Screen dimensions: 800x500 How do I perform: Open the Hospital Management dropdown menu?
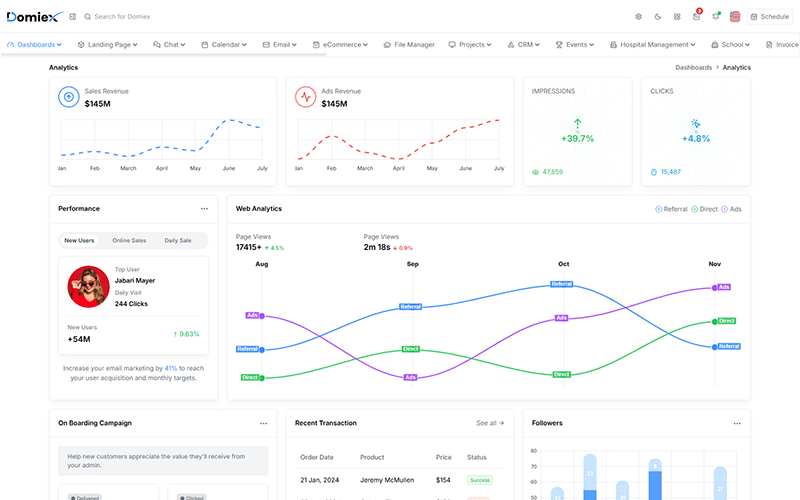pyautogui.click(x=653, y=45)
